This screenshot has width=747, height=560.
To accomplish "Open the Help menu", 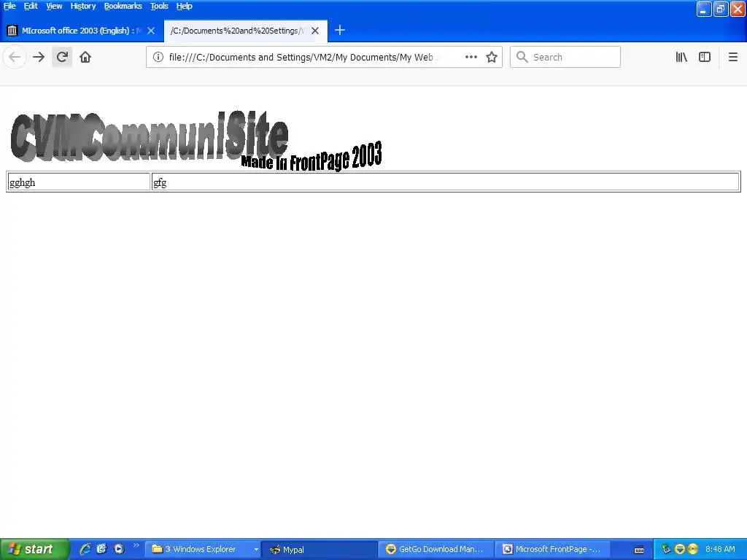I will tap(184, 6).
